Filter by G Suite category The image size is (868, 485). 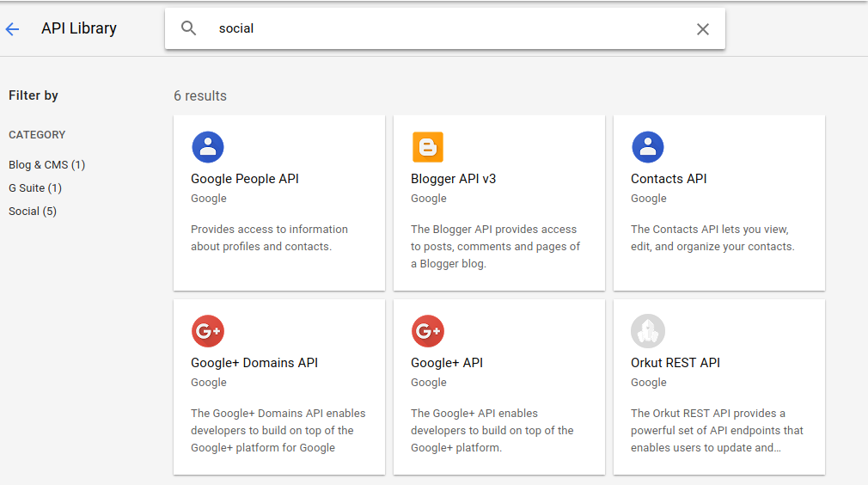35,188
